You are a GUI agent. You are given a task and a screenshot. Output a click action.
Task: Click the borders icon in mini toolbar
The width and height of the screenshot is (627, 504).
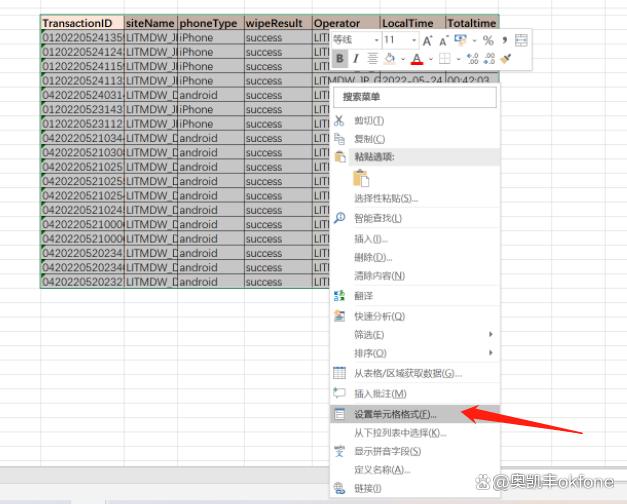click(444, 59)
